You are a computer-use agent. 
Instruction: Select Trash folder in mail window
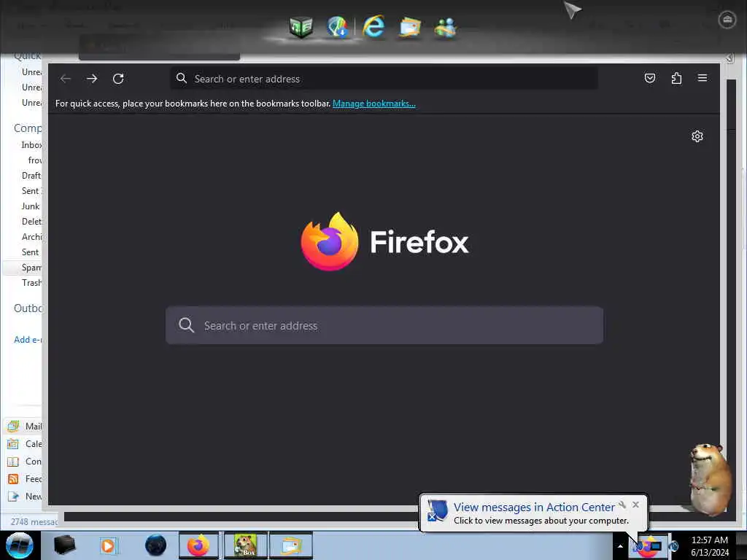click(31, 282)
